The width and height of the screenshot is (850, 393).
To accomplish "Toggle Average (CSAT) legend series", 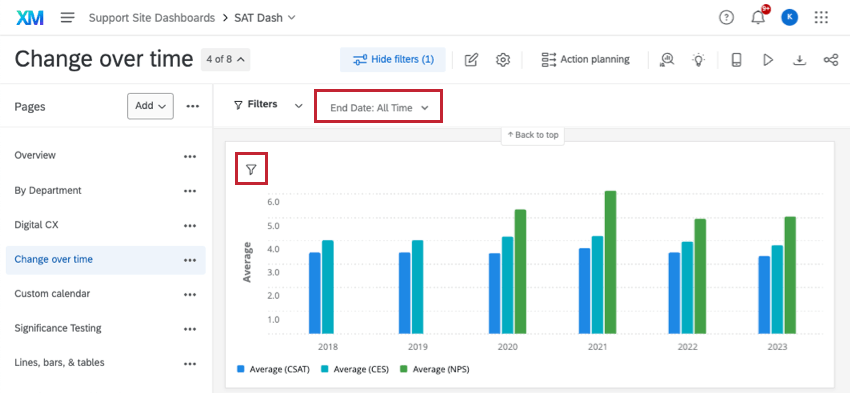I will [x=274, y=370].
